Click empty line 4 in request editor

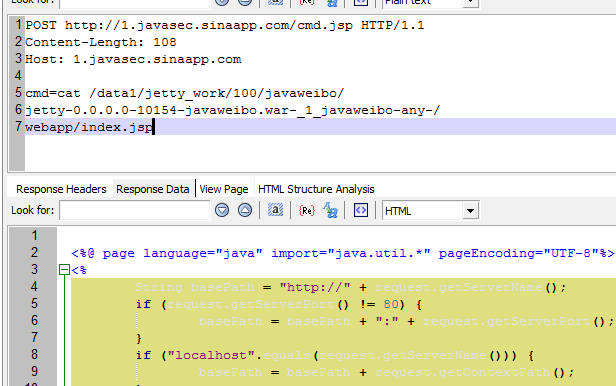pos(320,76)
